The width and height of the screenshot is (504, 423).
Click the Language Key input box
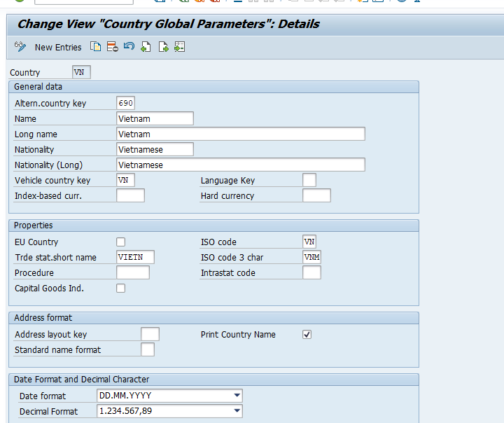tap(309, 180)
